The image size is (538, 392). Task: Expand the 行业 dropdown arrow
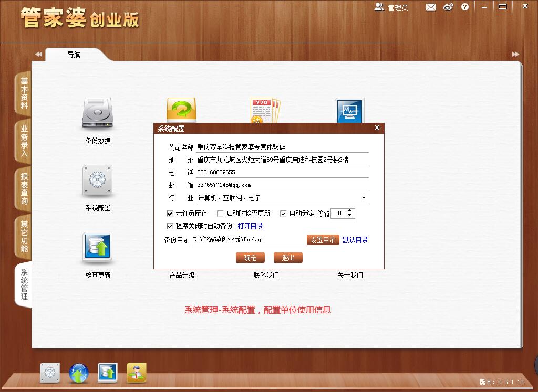364,198
